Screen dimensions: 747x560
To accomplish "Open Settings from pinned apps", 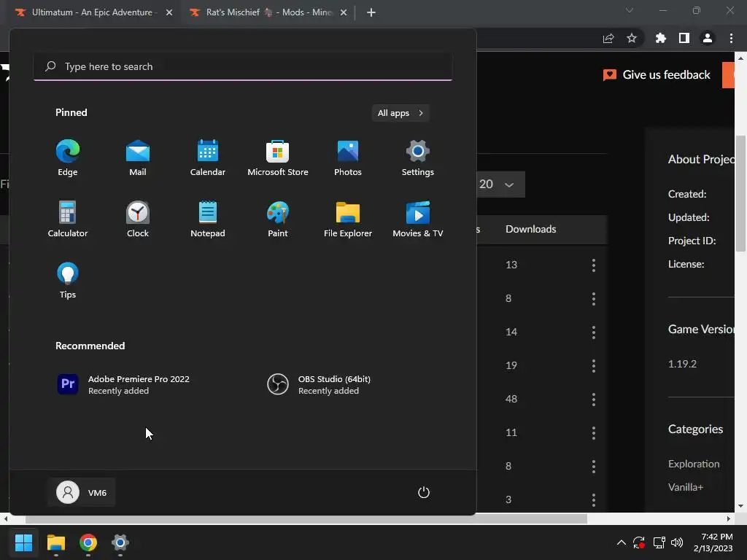I will [418, 158].
